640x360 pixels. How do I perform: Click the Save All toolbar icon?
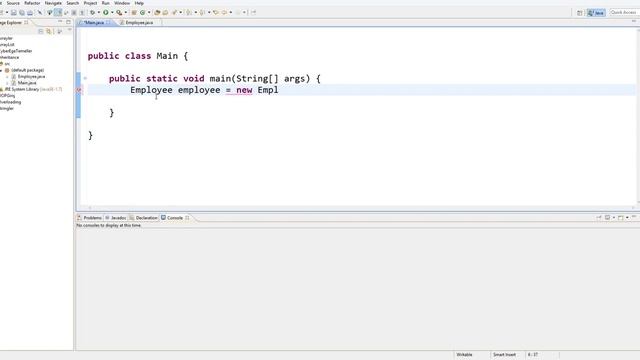[x=22, y=13]
